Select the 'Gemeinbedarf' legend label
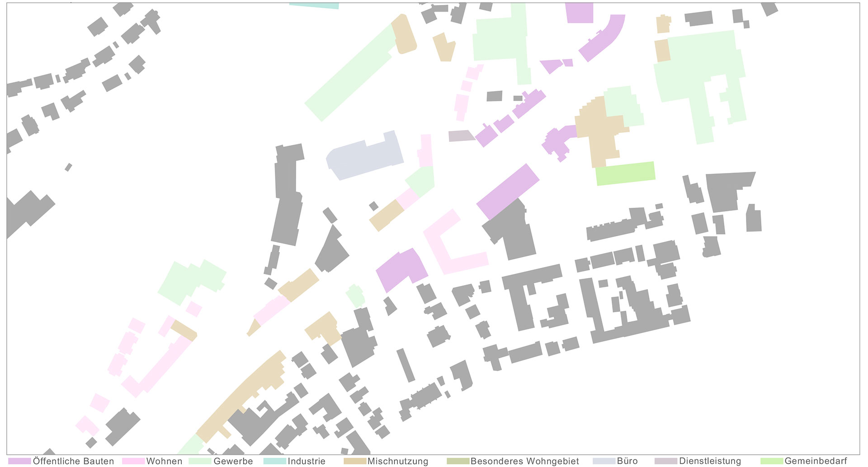 tap(816, 461)
